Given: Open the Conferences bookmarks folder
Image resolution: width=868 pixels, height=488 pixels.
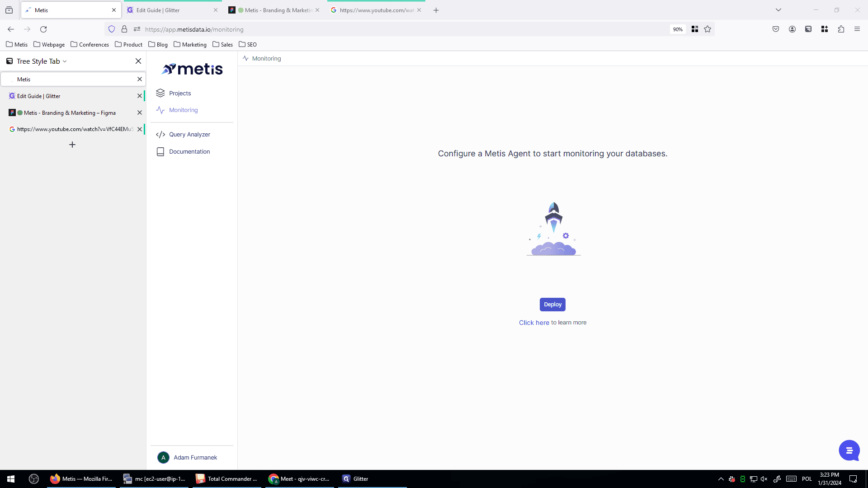Looking at the screenshot, I should pyautogui.click(x=90, y=45).
